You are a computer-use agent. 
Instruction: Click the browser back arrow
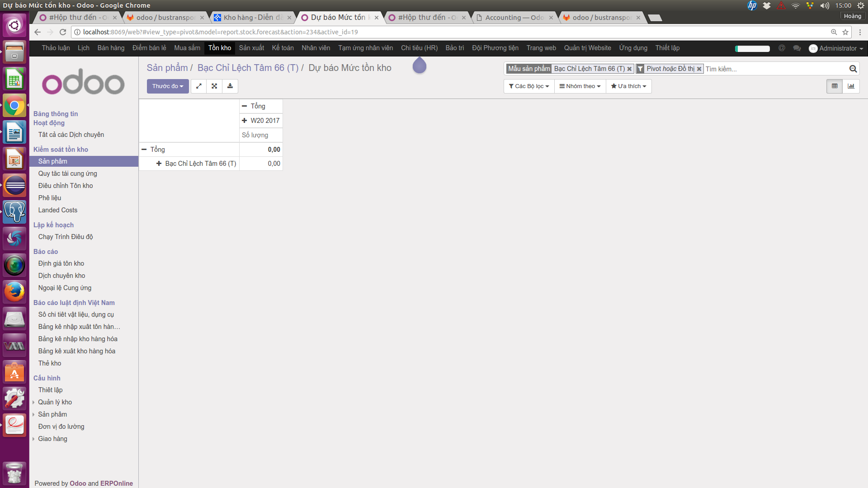pyautogui.click(x=38, y=32)
